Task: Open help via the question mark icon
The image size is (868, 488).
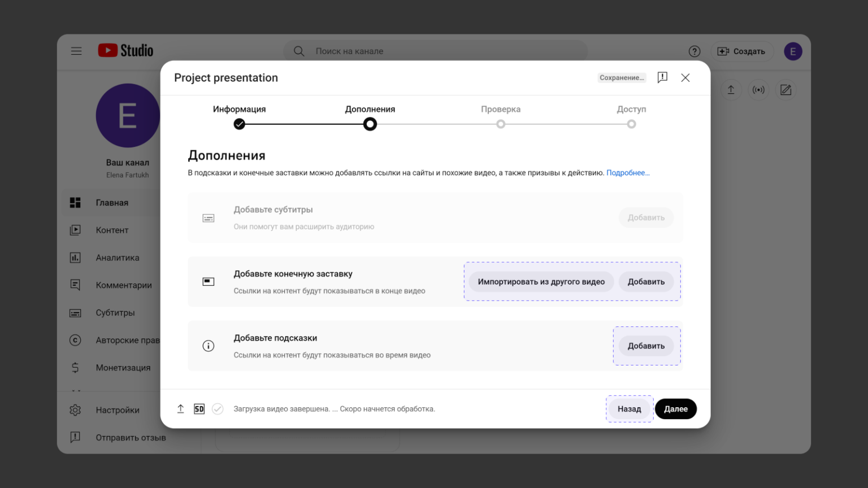Action: tap(695, 51)
